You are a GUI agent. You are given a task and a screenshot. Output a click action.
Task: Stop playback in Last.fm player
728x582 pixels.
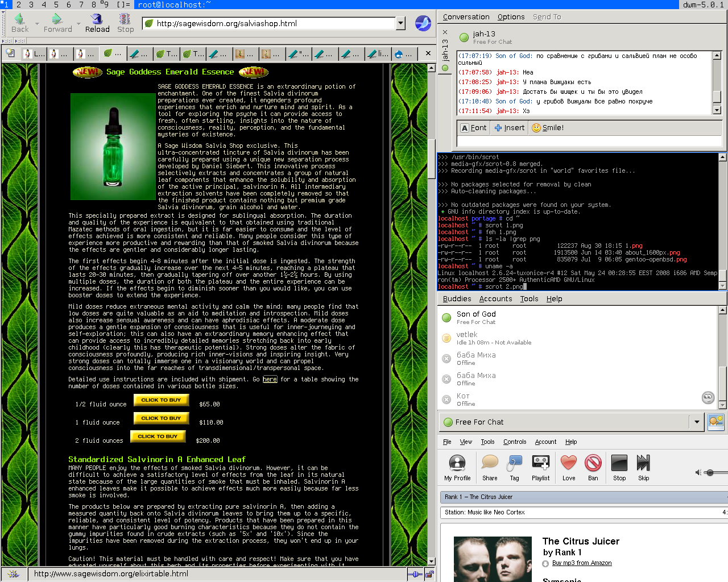coord(619,463)
